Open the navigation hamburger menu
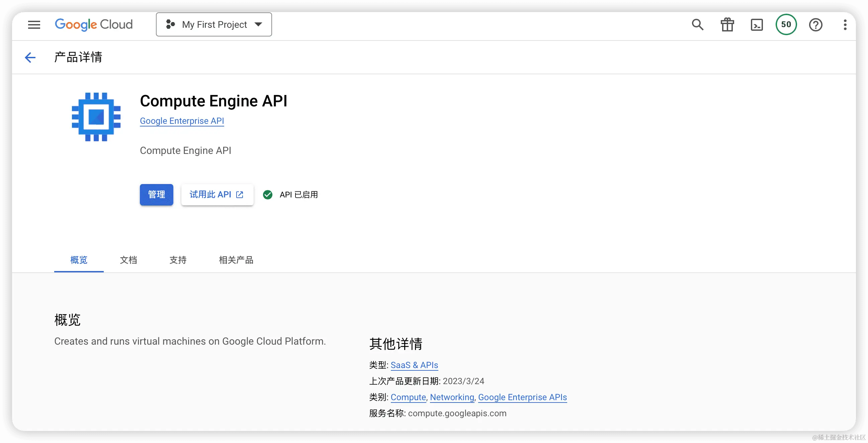Viewport: 868px width, 443px height. coord(34,24)
